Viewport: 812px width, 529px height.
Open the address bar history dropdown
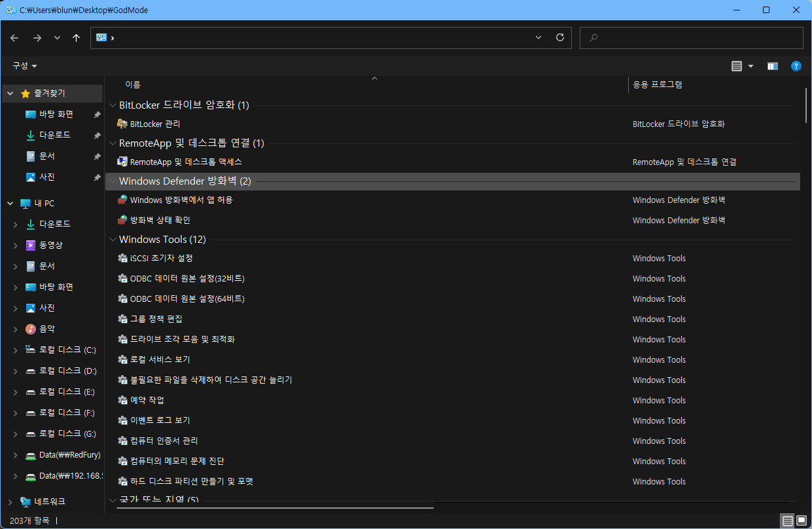pos(538,37)
